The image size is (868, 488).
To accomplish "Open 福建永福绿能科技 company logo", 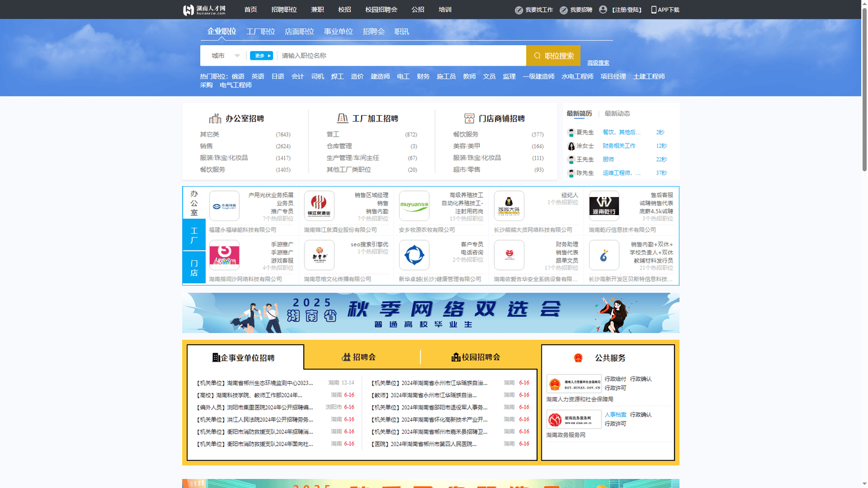I will click(x=224, y=206).
